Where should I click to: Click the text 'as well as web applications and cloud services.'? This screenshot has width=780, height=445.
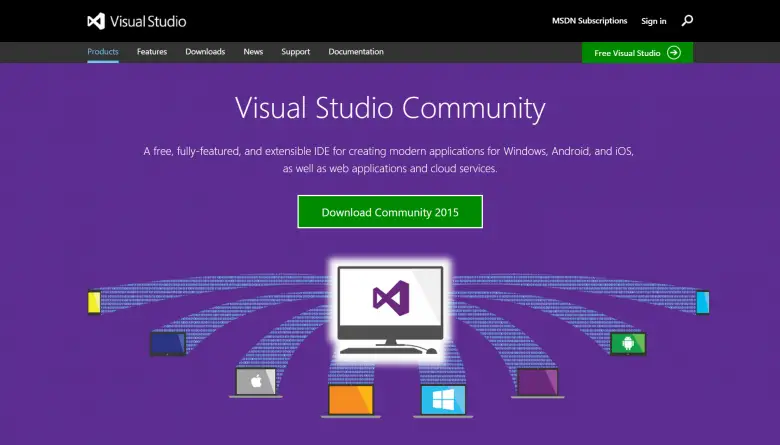tap(390, 169)
